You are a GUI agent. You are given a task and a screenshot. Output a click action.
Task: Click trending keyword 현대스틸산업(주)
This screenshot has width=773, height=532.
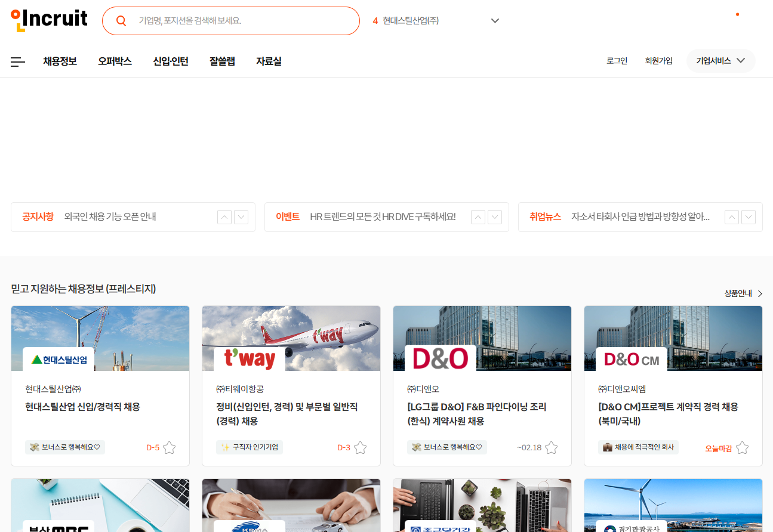(411, 21)
